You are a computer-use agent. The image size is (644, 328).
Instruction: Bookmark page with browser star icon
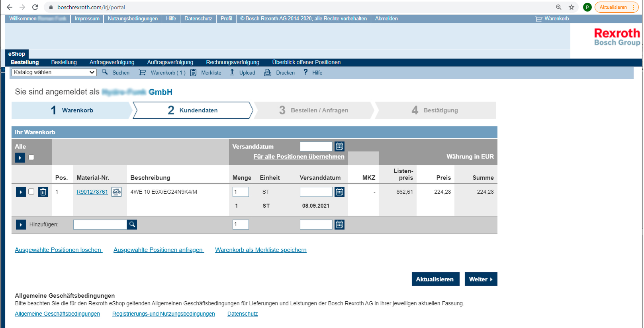point(572,7)
